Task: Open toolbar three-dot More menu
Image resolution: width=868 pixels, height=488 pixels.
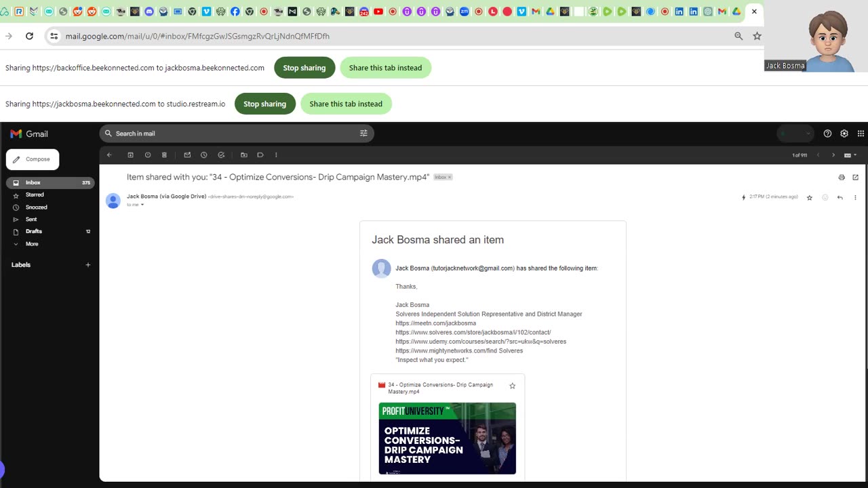Action: [276, 155]
